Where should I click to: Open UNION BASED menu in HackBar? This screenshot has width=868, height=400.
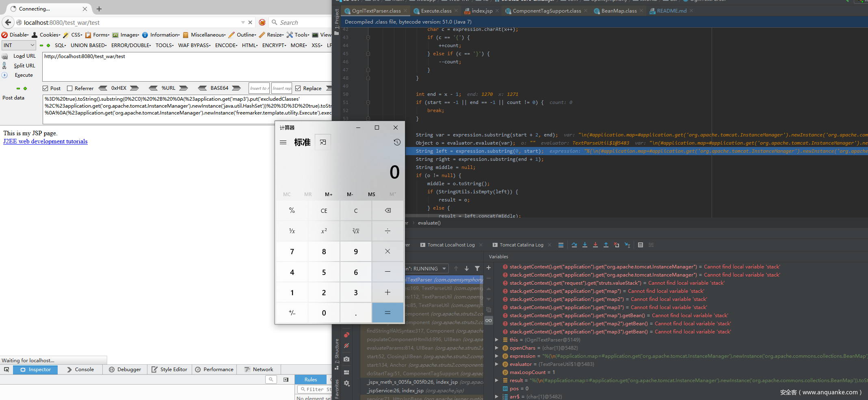(x=89, y=45)
